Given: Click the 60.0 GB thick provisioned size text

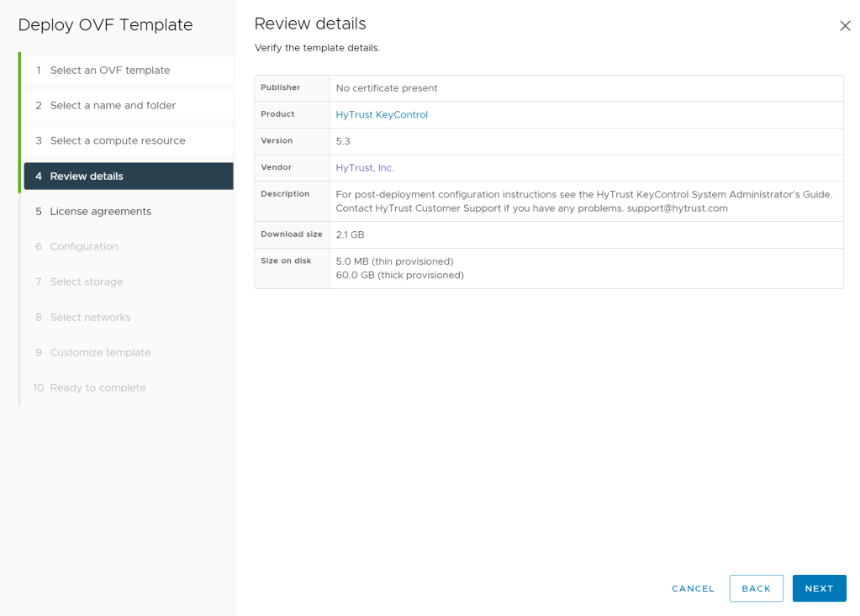Looking at the screenshot, I should tap(399, 276).
